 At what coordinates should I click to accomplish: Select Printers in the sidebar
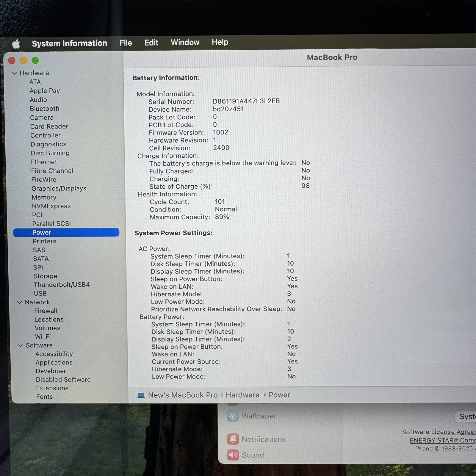click(44, 241)
